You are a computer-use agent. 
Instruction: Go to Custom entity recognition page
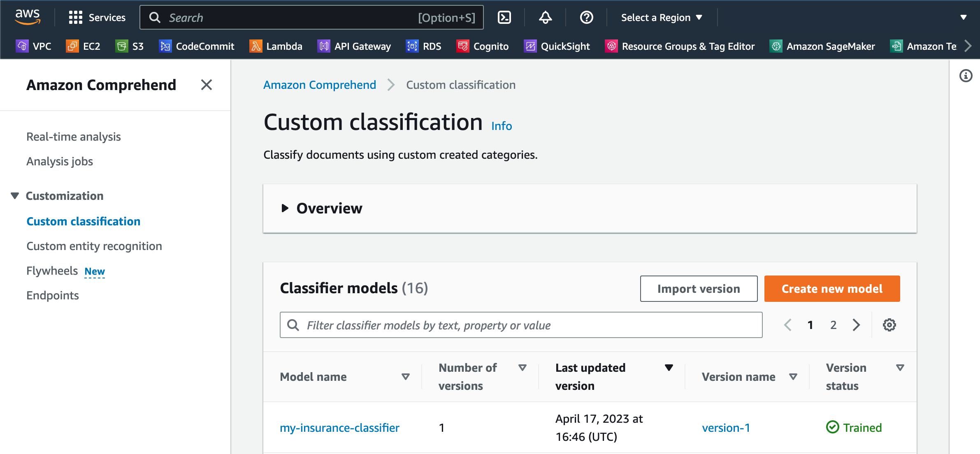(94, 246)
